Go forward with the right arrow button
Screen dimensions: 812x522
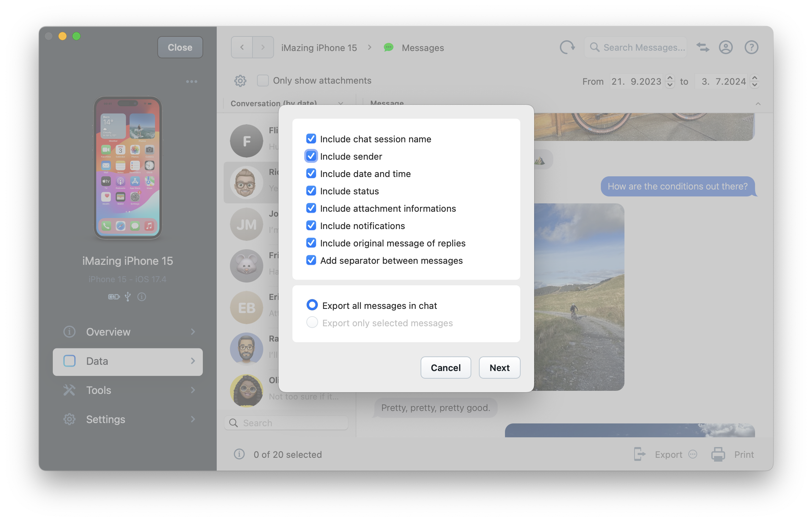coord(263,47)
